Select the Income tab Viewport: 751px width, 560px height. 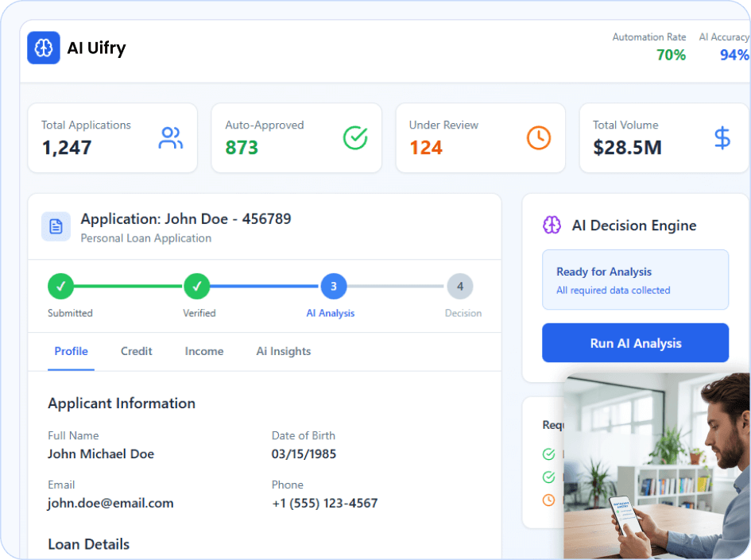[x=203, y=351]
